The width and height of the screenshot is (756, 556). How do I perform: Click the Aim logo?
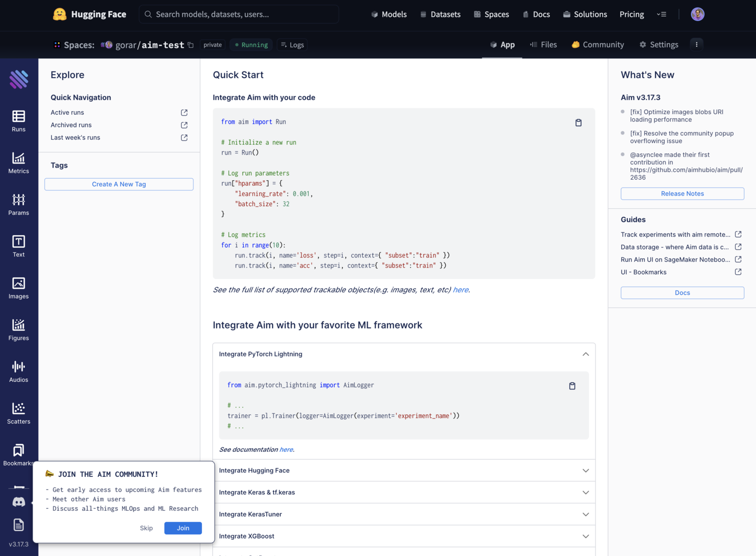pyautogui.click(x=19, y=79)
